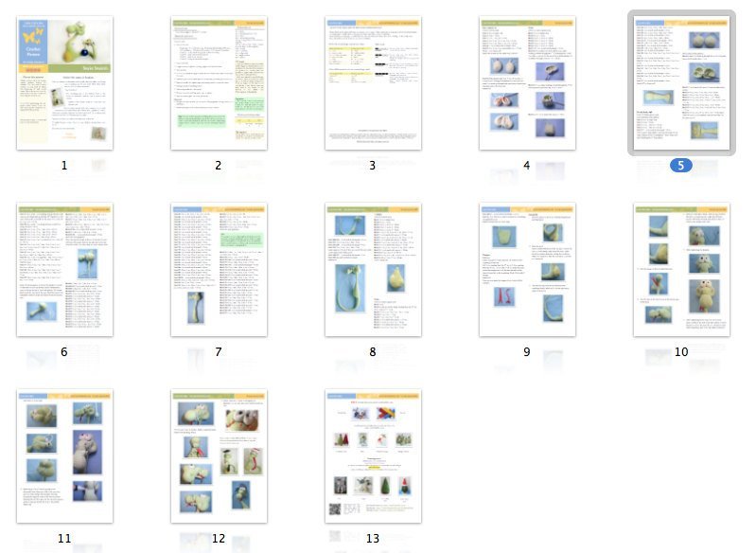Click the number 3 label under page
Viewport: 756px width, 553px height.
click(373, 166)
